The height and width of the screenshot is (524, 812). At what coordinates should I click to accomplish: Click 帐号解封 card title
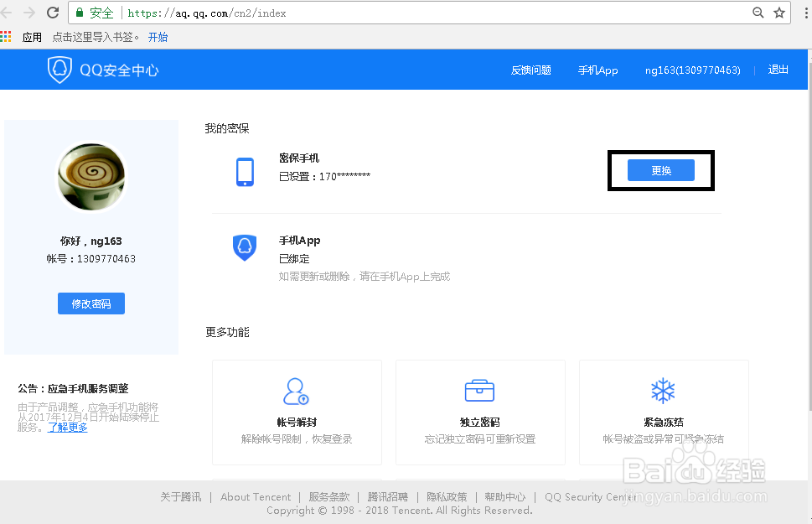click(297, 422)
